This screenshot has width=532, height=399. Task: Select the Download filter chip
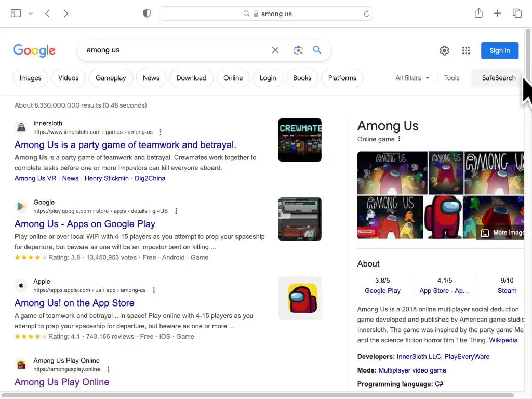tap(191, 78)
